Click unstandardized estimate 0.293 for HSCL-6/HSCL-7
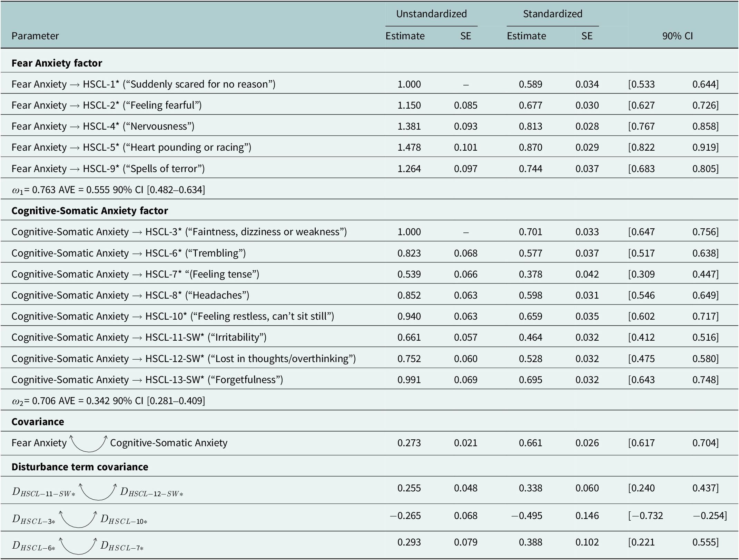 (409, 542)
